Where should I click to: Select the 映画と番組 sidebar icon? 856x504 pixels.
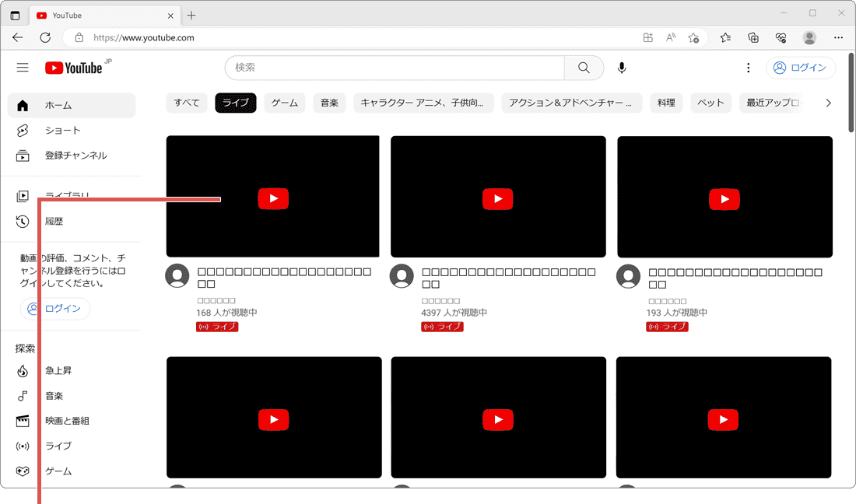coord(23,420)
